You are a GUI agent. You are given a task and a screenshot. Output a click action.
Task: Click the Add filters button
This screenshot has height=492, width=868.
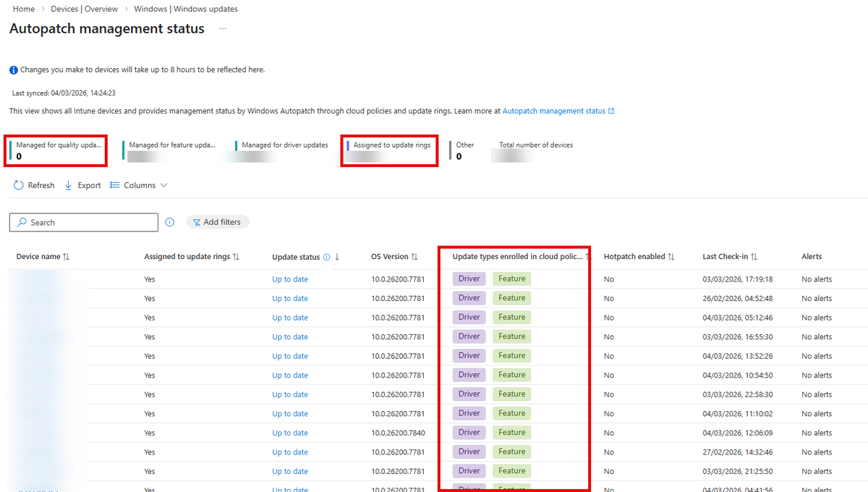(218, 222)
